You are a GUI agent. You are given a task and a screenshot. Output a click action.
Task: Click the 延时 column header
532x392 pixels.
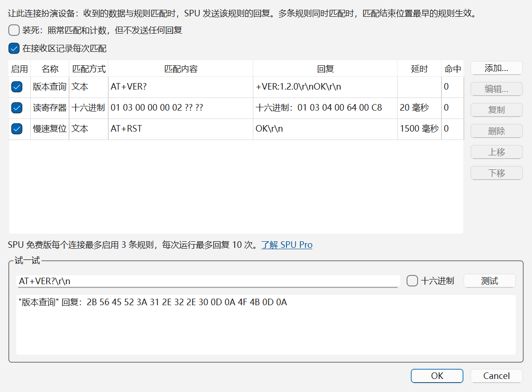[x=420, y=69]
